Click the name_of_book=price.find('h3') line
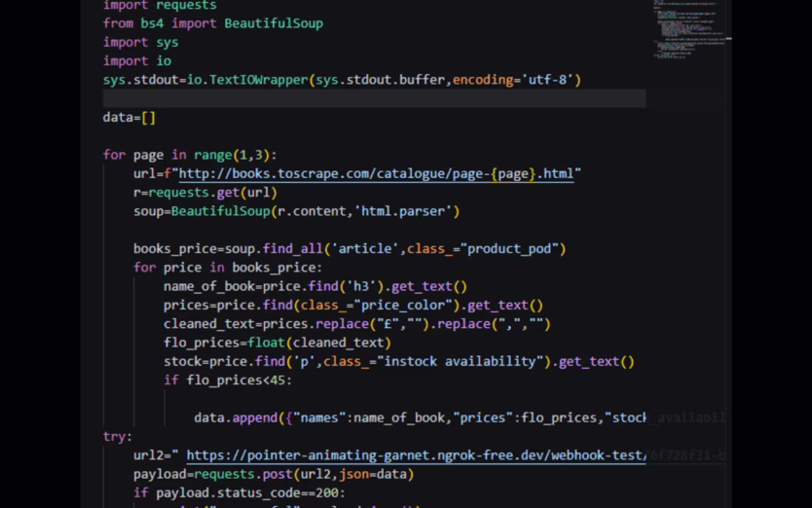Screen dimensions: 812x508 click(315, 286)
